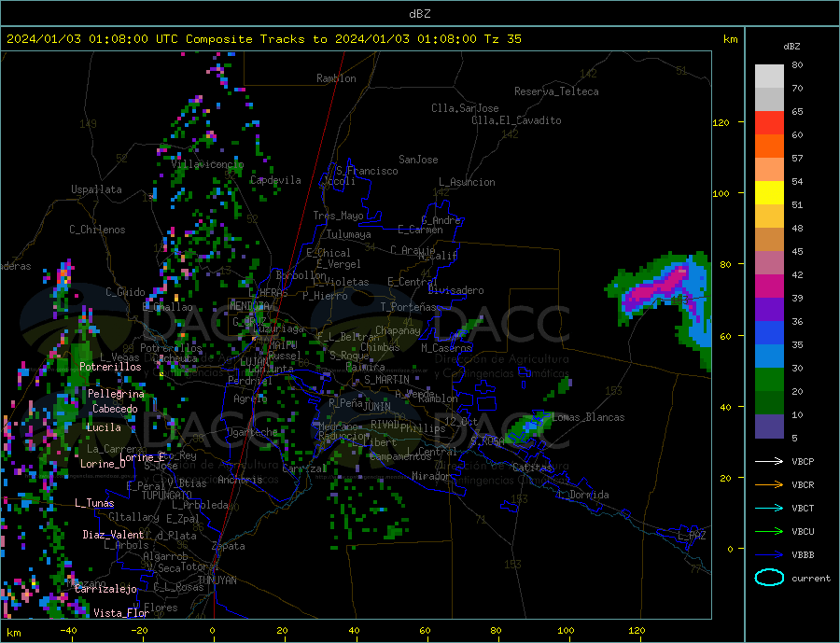Click the '-40' tick on the bottom axis
Image resolution: width=840 pixels, height=643 pixels.
tap(68, 631)
